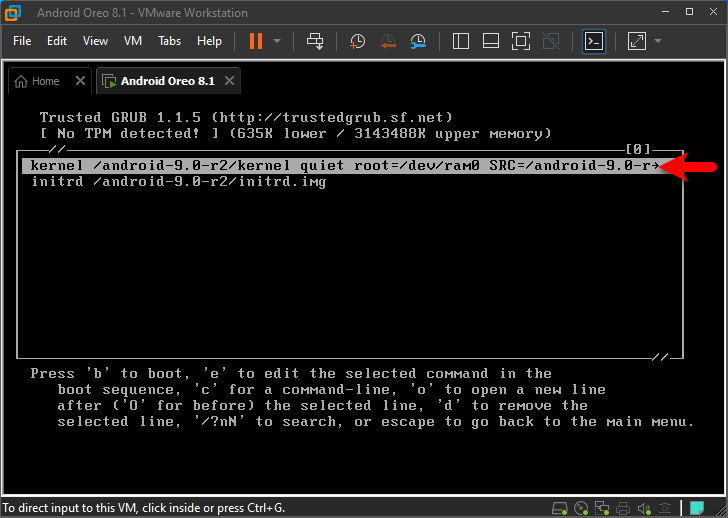The width and height of the screenshot is (728, 518).
Task: Close the VMware Workstation window
Action: [714, 12]
